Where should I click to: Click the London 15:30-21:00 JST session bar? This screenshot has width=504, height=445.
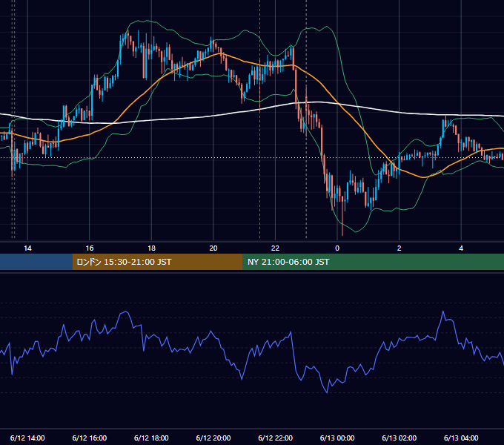pos(157,262)
